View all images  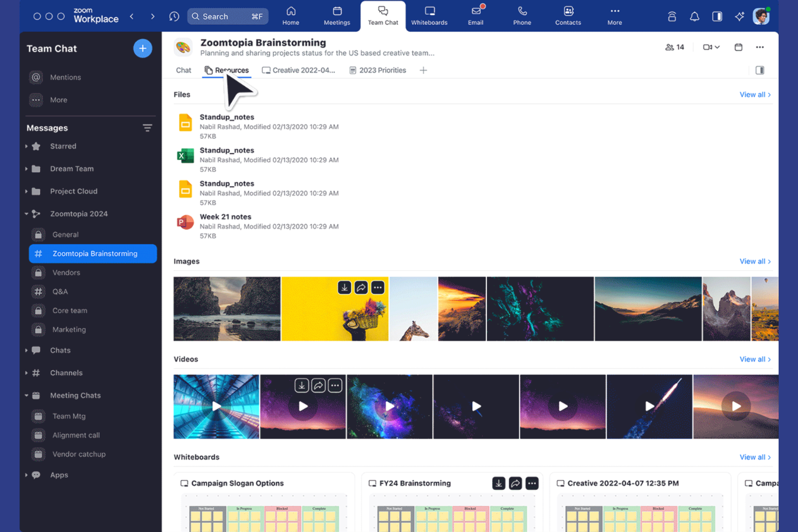(x=755, y=261)
